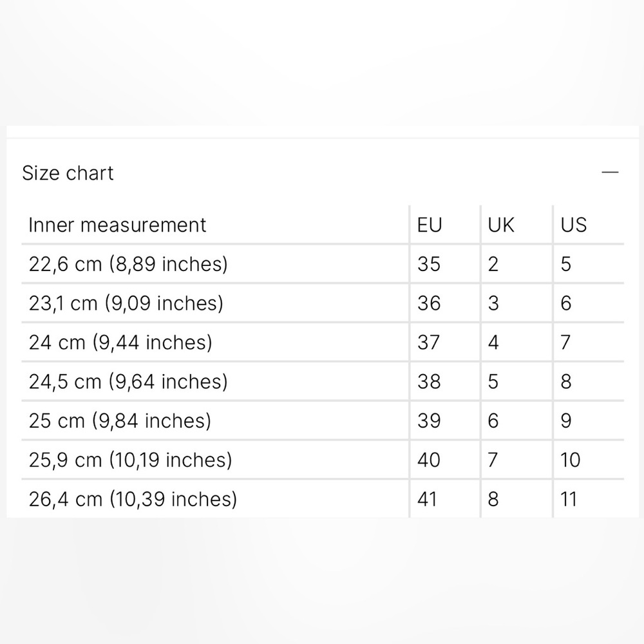
Task: Select the Inner measurement column header
Action: [117, 225]
